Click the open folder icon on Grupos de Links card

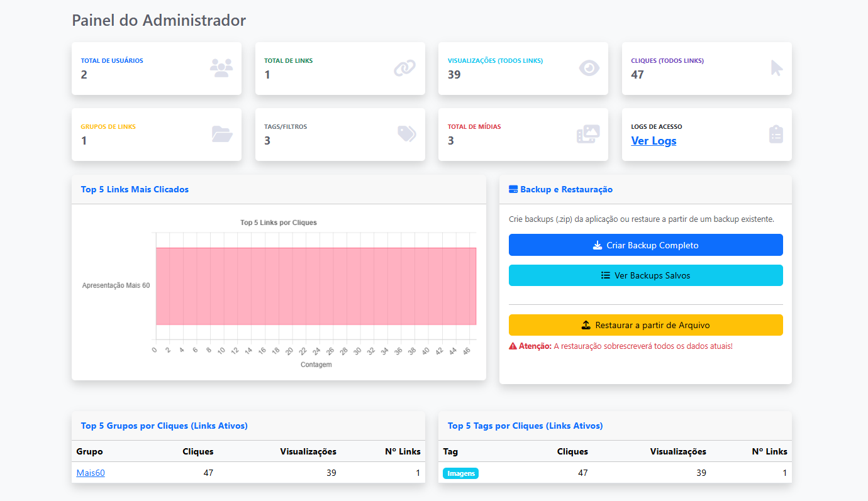pyautogui.click(x=221, y=133)
